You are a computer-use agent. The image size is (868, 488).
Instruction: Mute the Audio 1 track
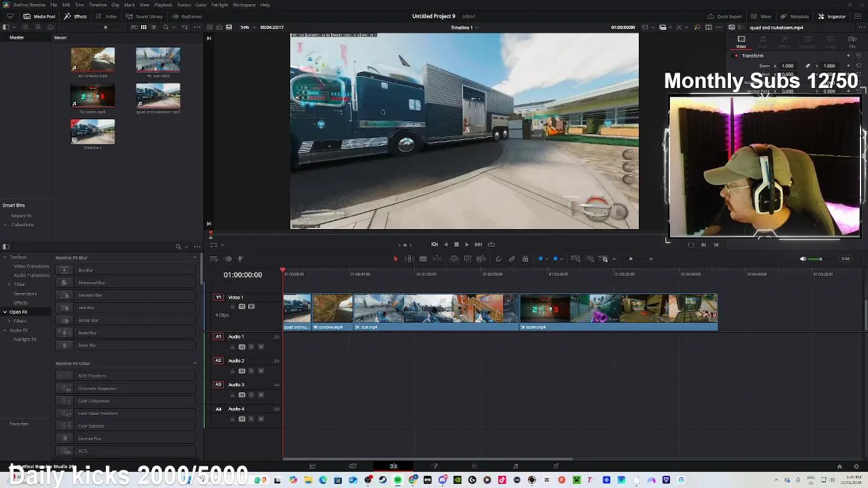261,347
